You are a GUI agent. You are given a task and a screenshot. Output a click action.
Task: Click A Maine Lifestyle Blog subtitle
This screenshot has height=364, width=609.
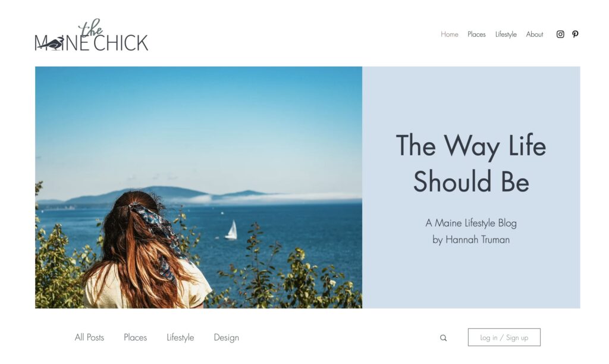tap(471, 223)
